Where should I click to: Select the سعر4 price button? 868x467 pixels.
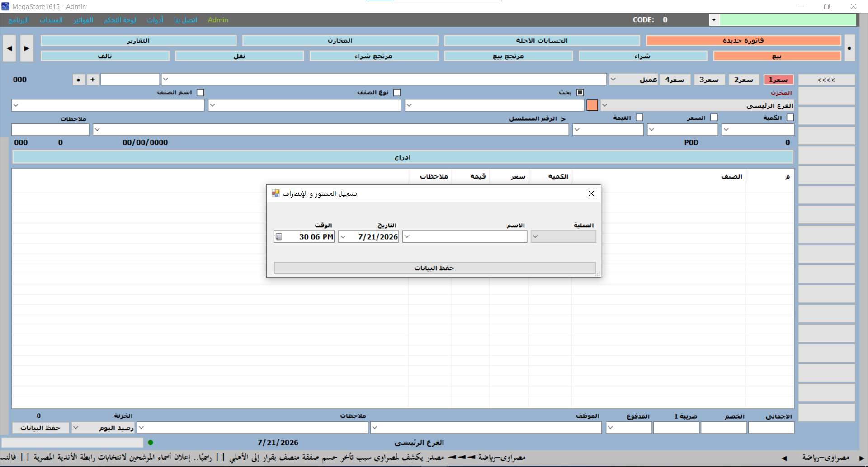(x=675, y=80)
